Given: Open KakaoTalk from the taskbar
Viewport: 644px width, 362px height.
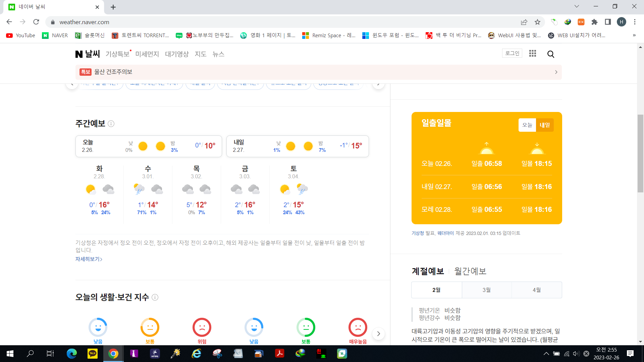Looking at the screenshot, I should coord(93,354).
